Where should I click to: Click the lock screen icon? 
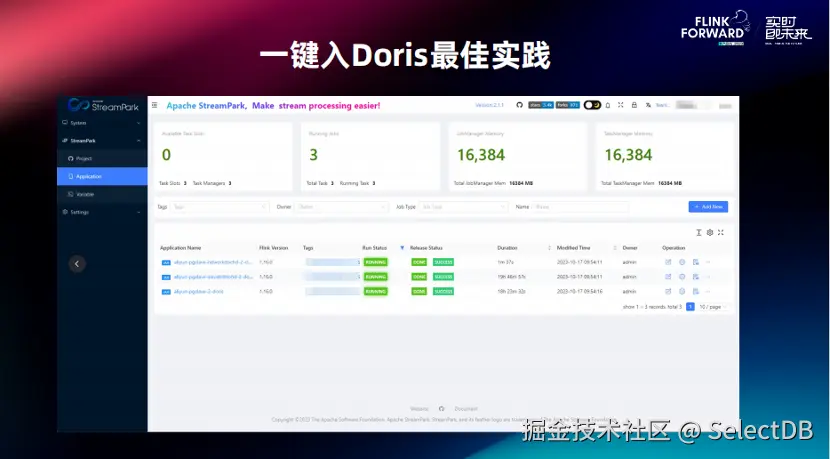pos(634,105)
